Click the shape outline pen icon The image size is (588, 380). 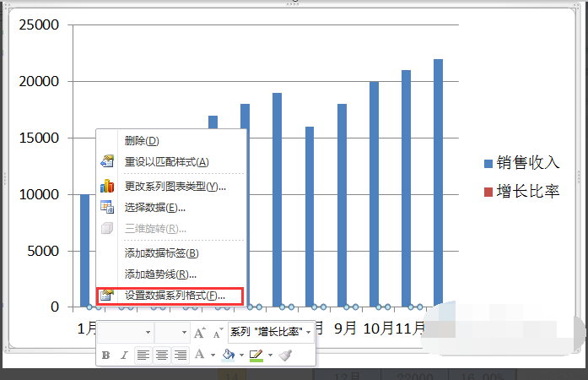tap(256, 356)
